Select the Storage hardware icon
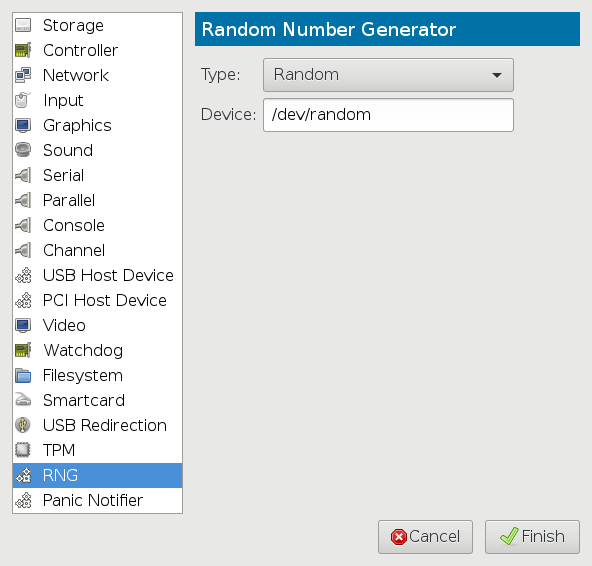592x566 pixels. coord(23,25)
